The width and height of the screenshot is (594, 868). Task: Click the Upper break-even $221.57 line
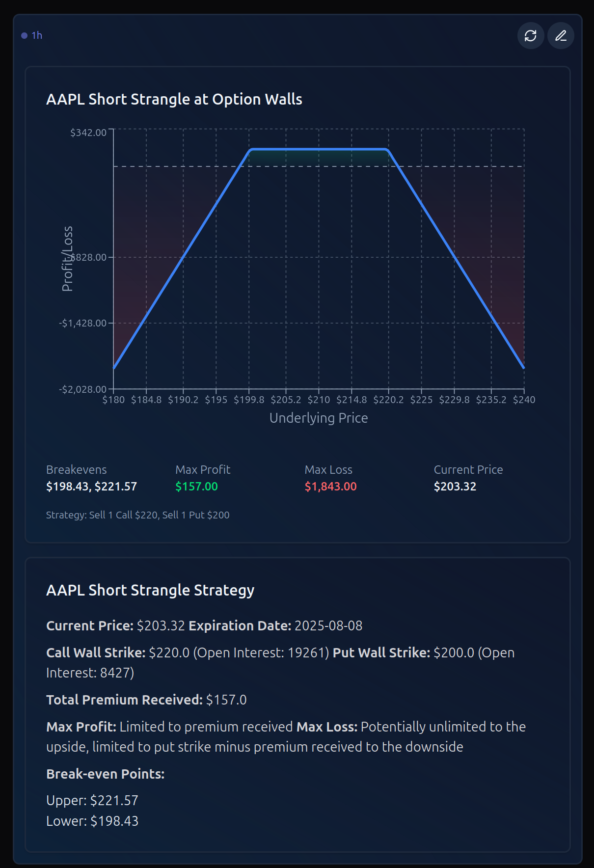[x=92, y=801]
